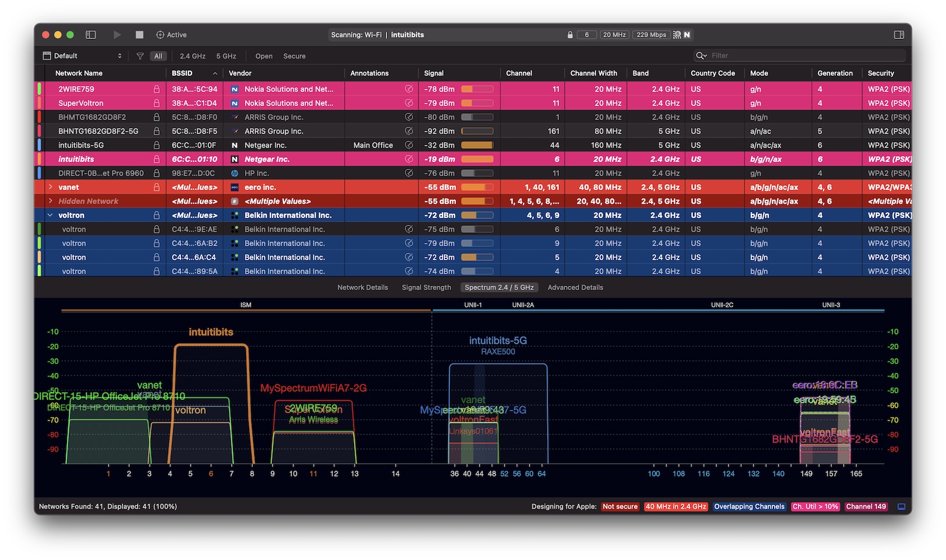Screen dimensions: 946x560
Task: Select the intuitibits label in spectrum graph
Action: coord(211,332)
